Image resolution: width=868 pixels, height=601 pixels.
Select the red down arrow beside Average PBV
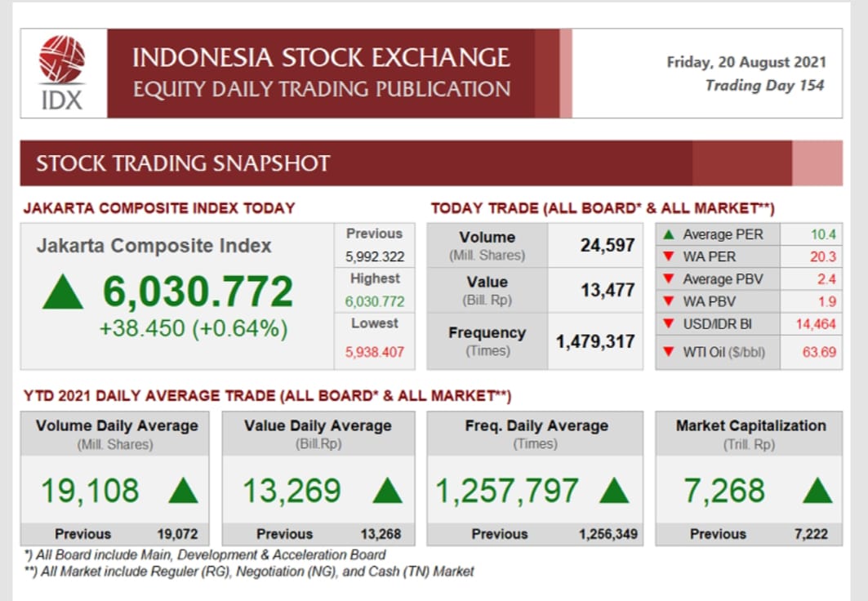669,279
